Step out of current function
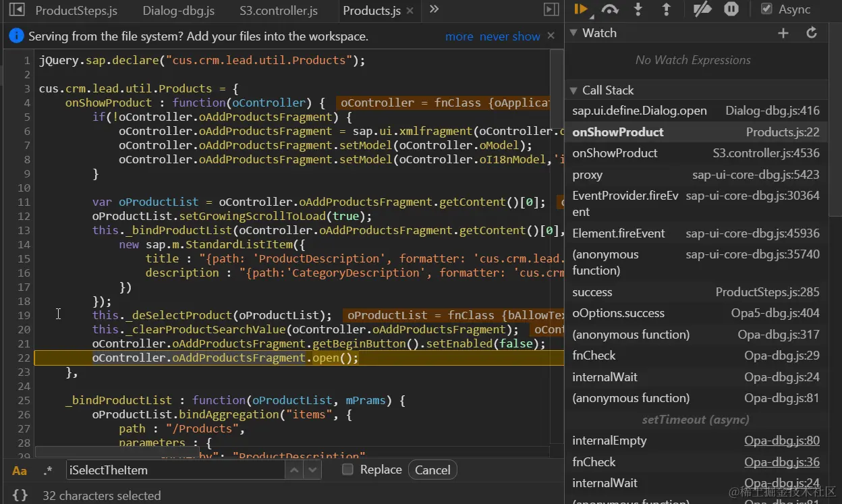 point(667,9)
